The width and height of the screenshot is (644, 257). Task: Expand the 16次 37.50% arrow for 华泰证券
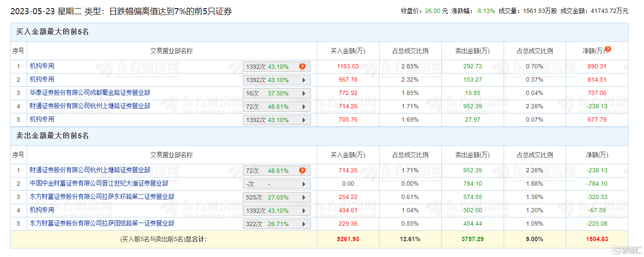tap(304, 93)
